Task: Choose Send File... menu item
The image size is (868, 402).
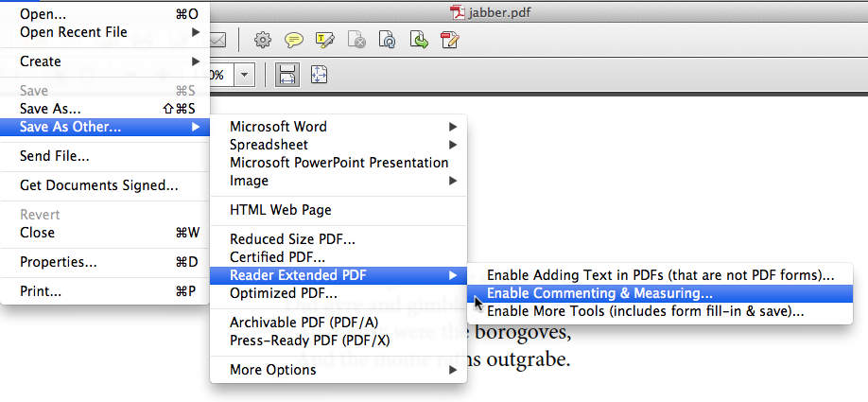Action: [105, 156]
